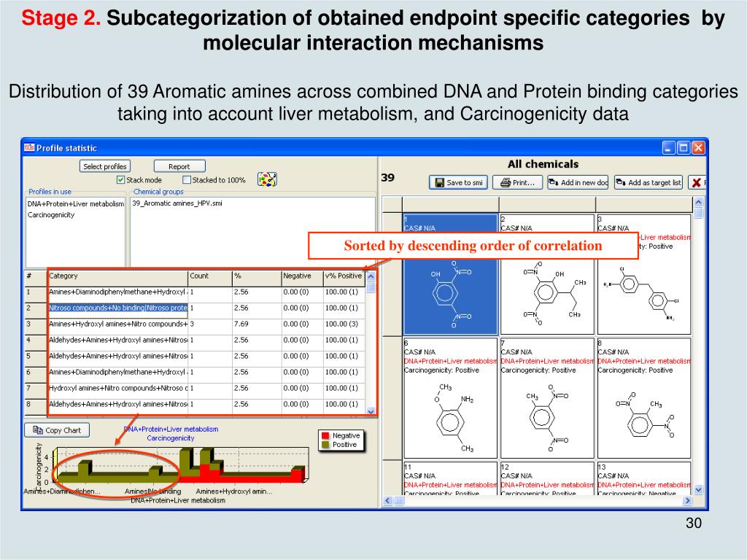Viewport: 747px width, 560px height.
Task: Click the Print... button
Action: pos(517,182)
